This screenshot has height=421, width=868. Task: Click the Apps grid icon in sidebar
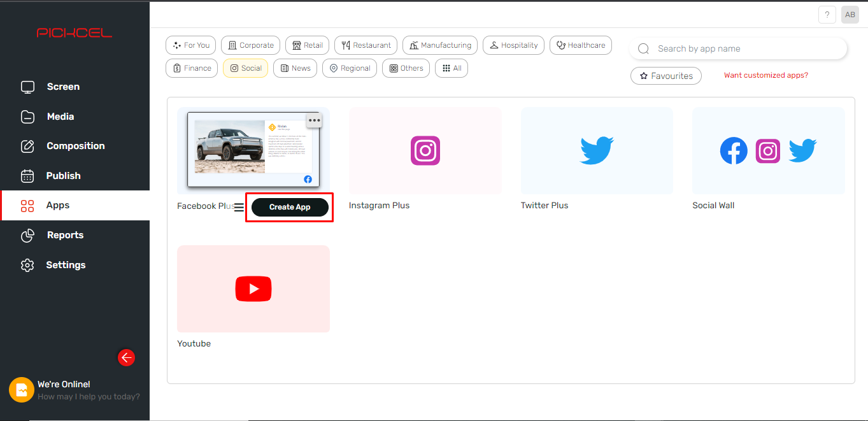(x=27, y=206)
